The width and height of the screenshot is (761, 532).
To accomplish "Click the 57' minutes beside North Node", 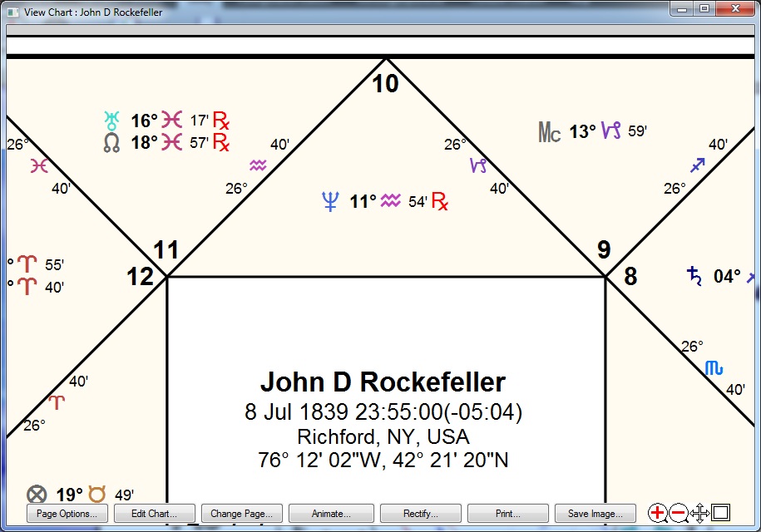I will [x=199, y=143].
